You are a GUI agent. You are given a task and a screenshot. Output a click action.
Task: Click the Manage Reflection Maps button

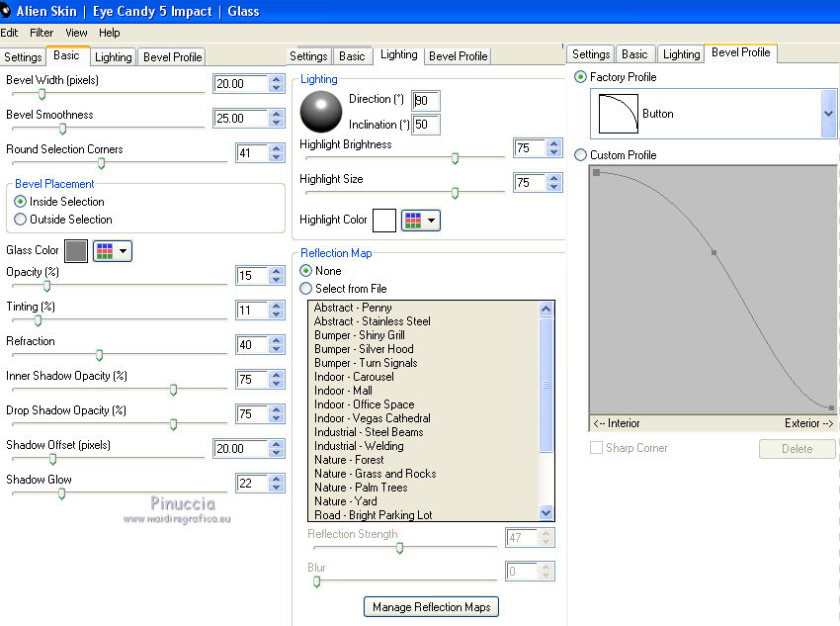pos(431,607)
